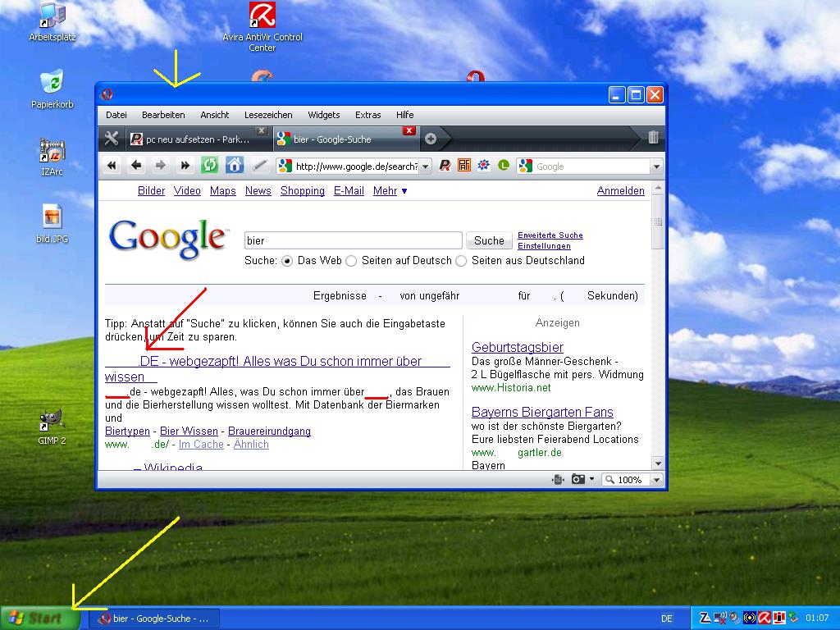Open the Bayerns Biergarten Fans link
The width and height of the screenshot is (840, 630).
click(x=542, y=412)
